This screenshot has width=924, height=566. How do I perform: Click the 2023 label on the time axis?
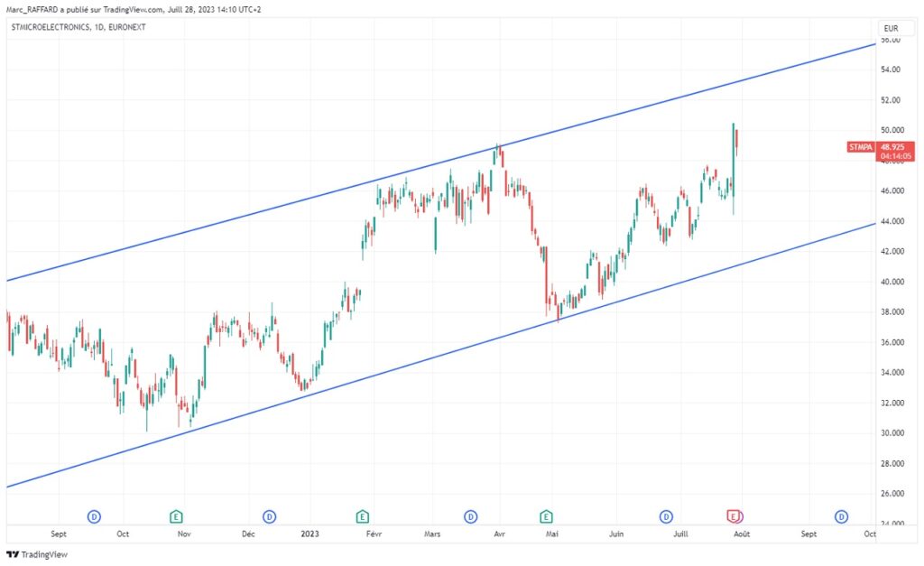click(x=310, y=534)
